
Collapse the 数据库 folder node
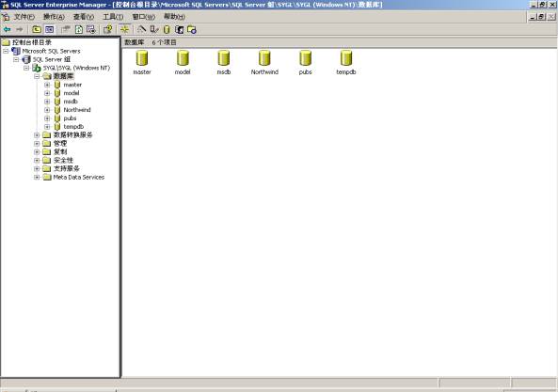37,76
